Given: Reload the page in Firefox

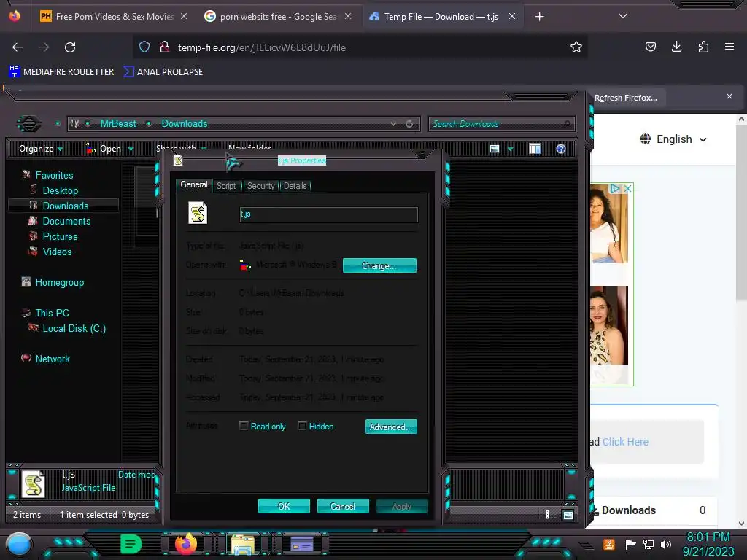Looking at the screenshot, I should [x=70, y=47].
